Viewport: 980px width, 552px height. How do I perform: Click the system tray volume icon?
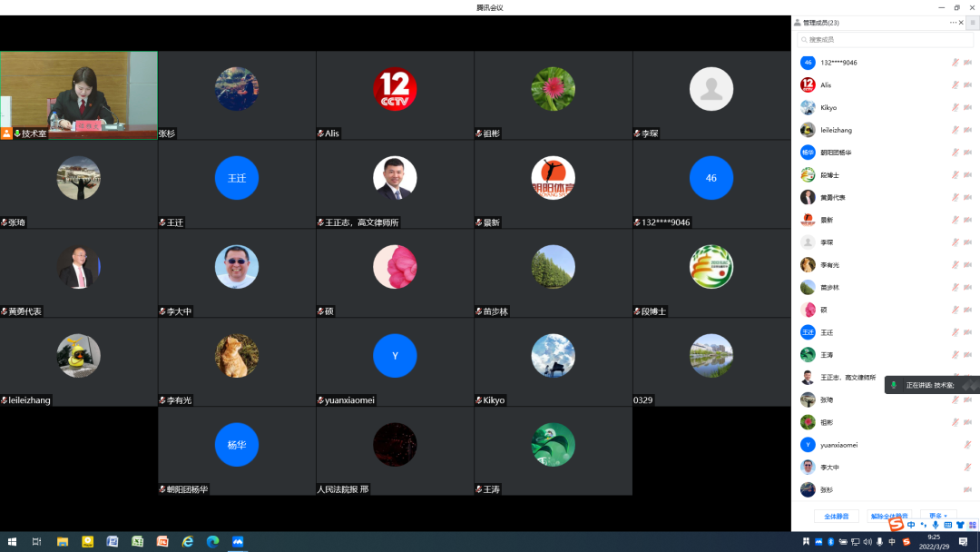tap(867, 542)
